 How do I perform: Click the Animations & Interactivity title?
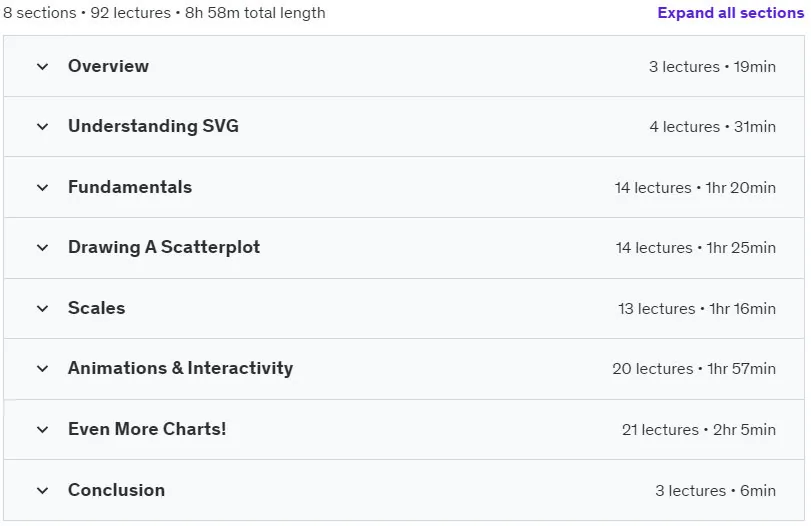[181, 368]
